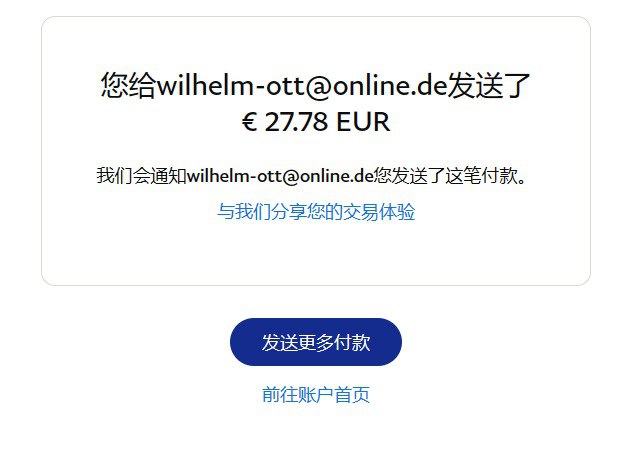Click the online.de domain in the large heading
The image size is (624, 459).
[390, 86]
